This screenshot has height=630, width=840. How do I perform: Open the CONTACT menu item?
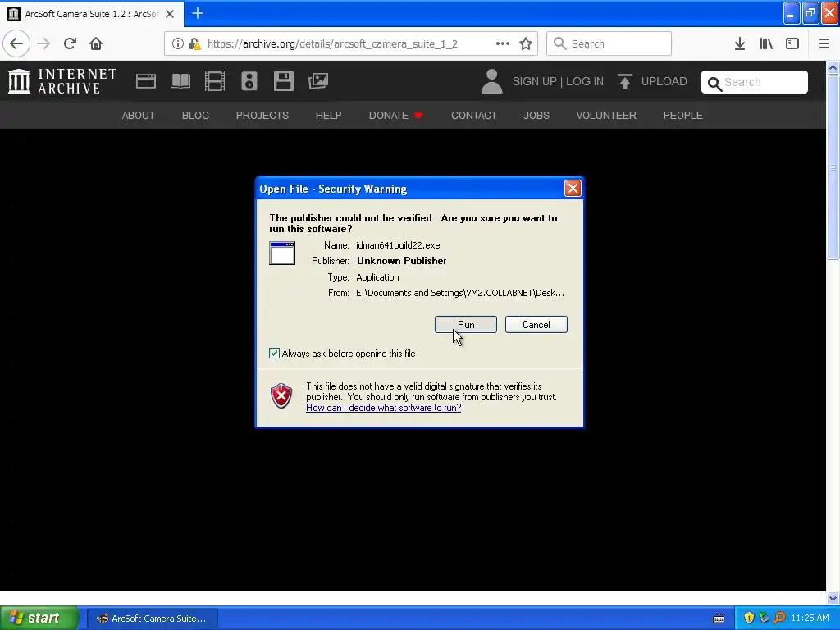474,115
